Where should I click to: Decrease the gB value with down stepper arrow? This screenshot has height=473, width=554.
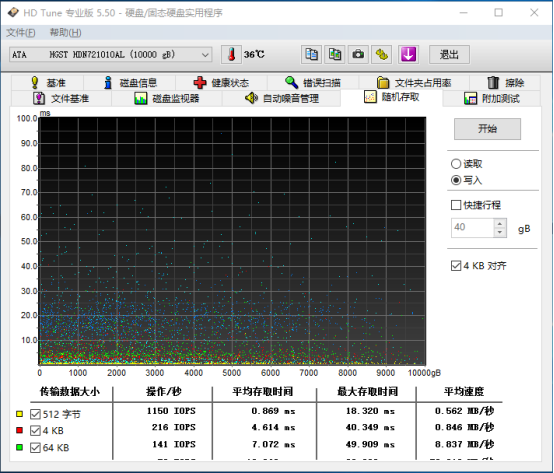click(x=500, y=232)
